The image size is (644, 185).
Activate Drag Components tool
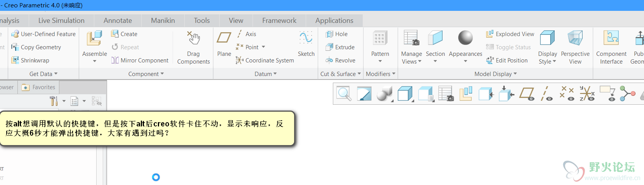[x=193, y=47]
